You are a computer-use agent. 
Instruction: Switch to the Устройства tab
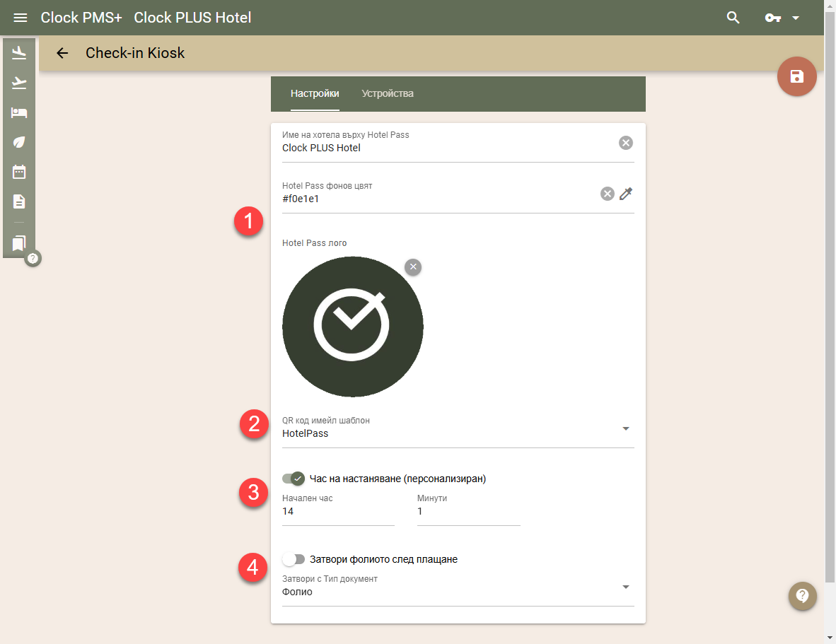[388, 93]
